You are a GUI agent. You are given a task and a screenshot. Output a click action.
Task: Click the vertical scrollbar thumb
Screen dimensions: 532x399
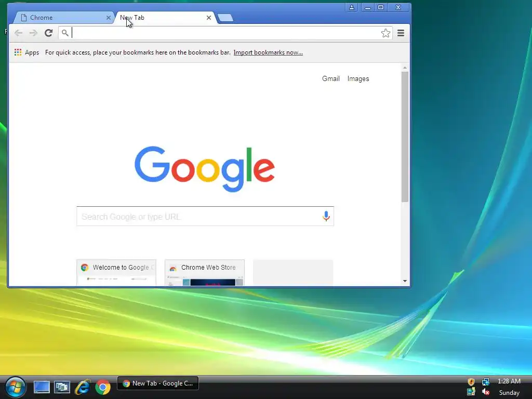pos(405,137)
